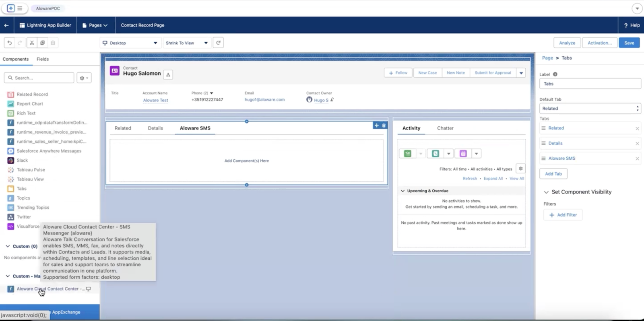Open the Related tab in the canvas

click(x=123, y=128)
